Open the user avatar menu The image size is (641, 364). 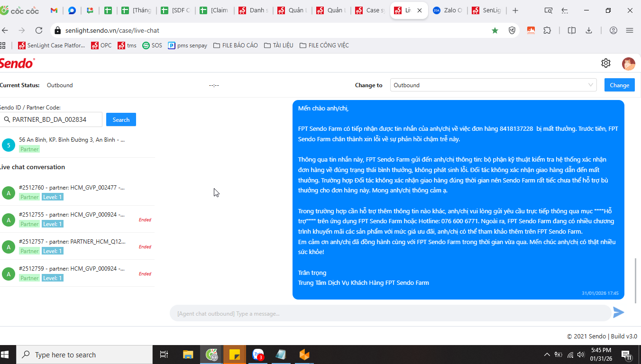click(x=629, y=64)
